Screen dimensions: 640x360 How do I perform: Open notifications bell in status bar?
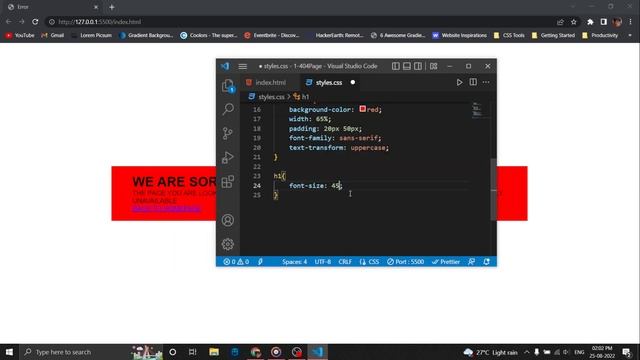(487, 262)
